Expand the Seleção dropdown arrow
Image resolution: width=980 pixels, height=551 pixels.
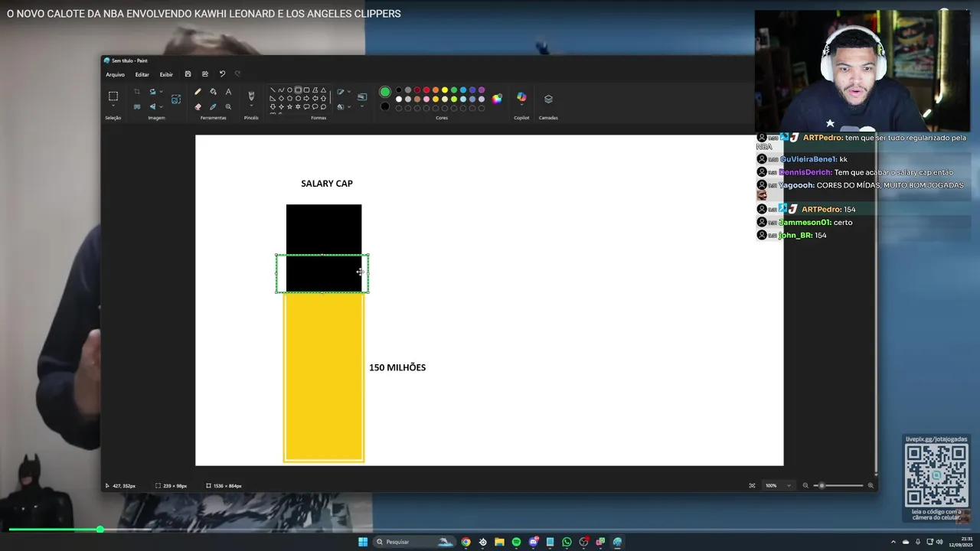pos(113,106)
